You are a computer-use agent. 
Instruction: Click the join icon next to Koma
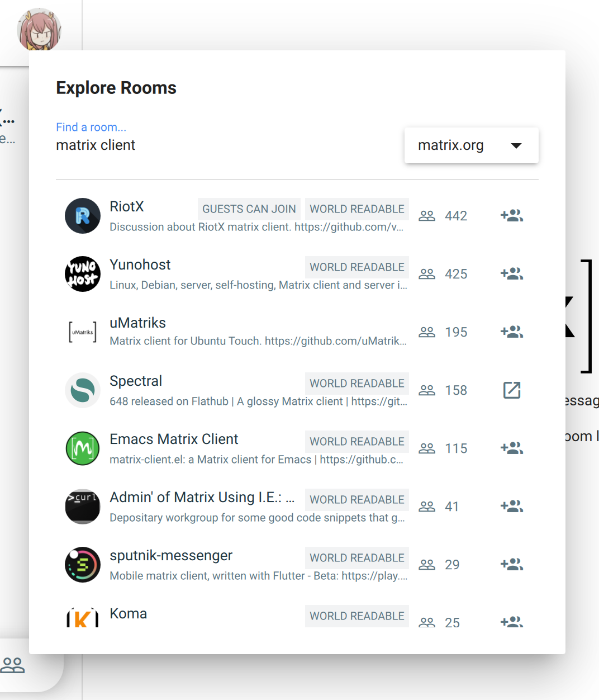pyautogui.click(x=512, y=621)
